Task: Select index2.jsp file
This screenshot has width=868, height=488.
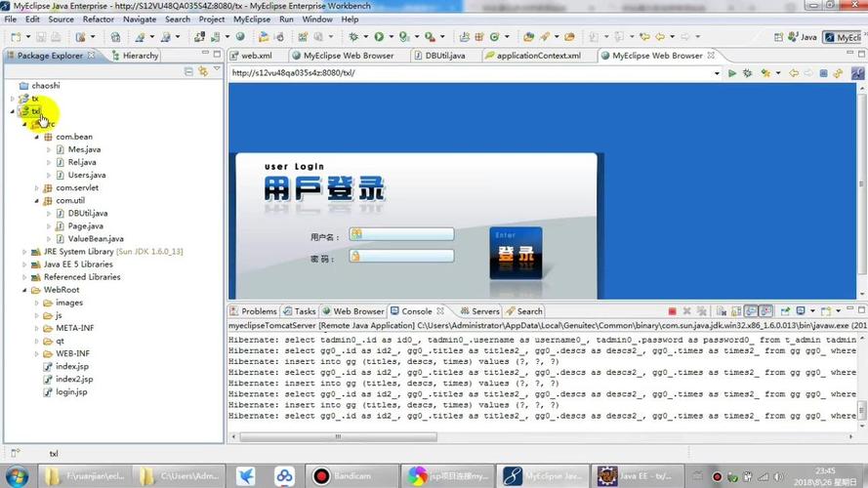Action: point(74,380)
